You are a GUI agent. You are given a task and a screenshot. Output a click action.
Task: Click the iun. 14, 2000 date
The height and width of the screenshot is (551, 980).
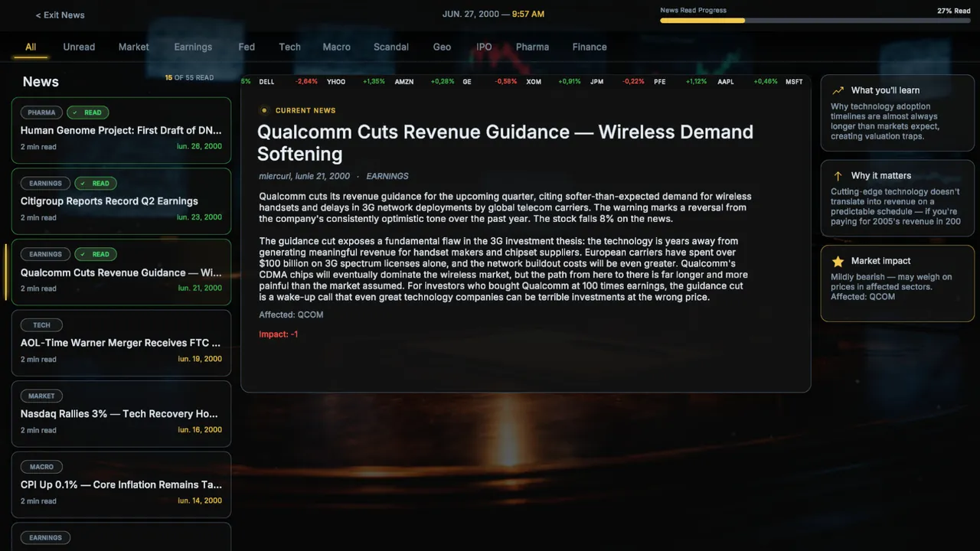pos(200,500)
